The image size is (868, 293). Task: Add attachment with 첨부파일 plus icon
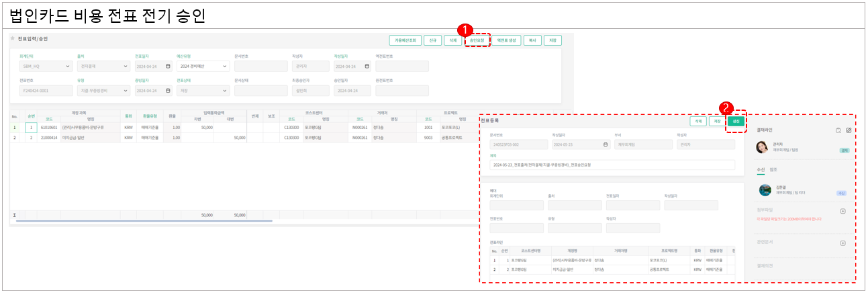(x=843, y=211)
